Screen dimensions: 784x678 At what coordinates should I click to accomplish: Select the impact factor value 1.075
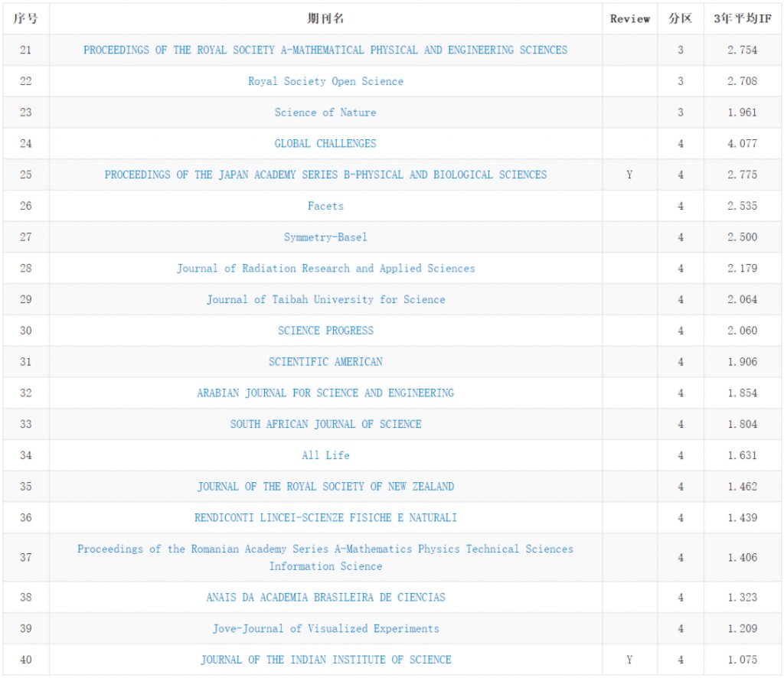(743, 660)
